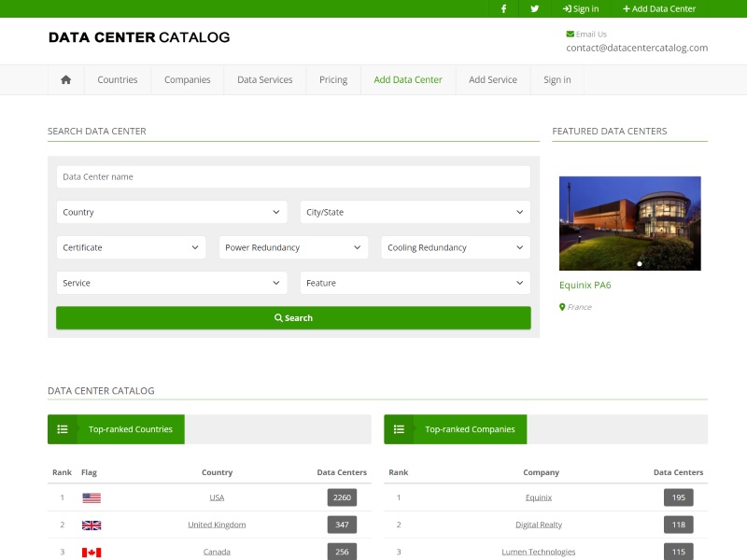Open the Facebook page icon

(503, 8)
